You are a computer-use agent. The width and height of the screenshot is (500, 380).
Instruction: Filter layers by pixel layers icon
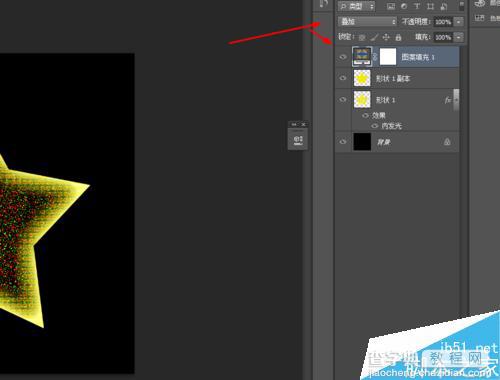pyautogui.click(x=391, y=6)
